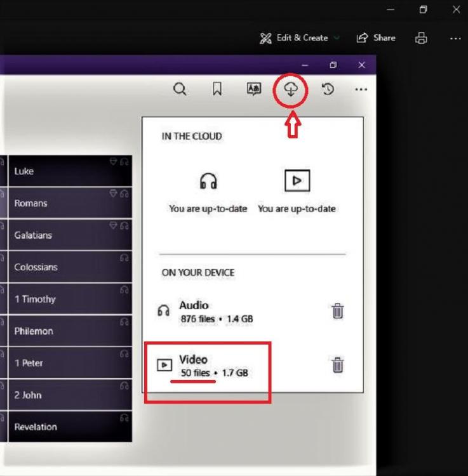Screen dimensions: 468x476
Task: Open the Photos app three-dots menu
Action: [455, 38]
